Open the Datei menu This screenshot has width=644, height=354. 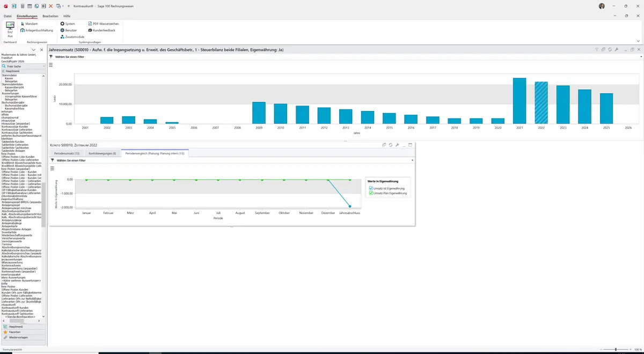(8, 16)
